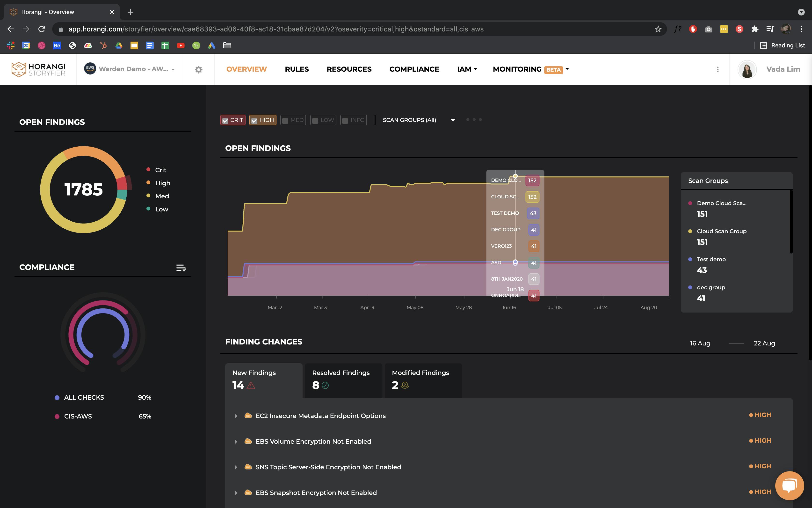Open the Slack bookmark icon
The width and height of the screenshot is (812, 508).
point(11,45)
